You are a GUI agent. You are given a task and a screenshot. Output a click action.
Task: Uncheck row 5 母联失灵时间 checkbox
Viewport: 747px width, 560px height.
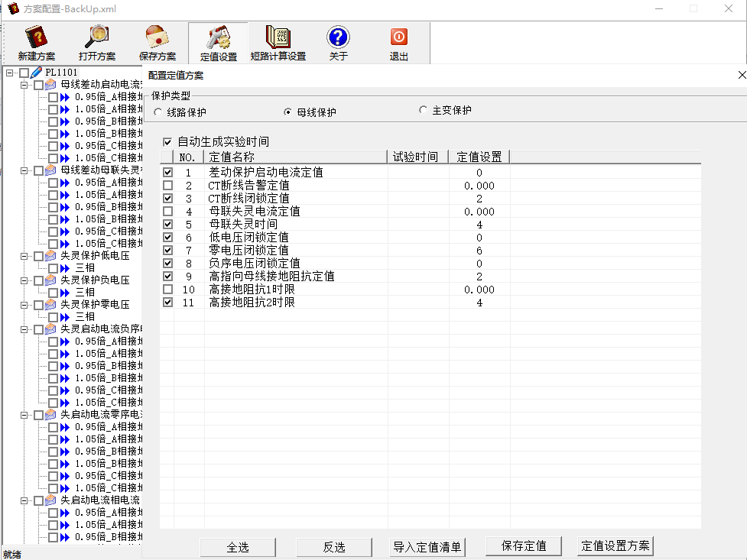pyautogui.click(x=168, y=225)
